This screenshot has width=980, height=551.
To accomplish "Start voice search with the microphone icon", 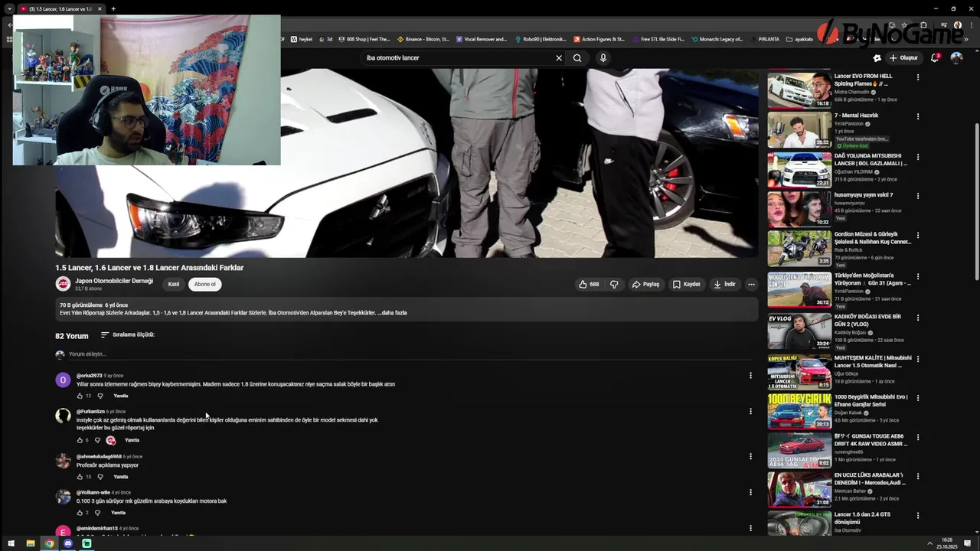I will tap(603, 58).
